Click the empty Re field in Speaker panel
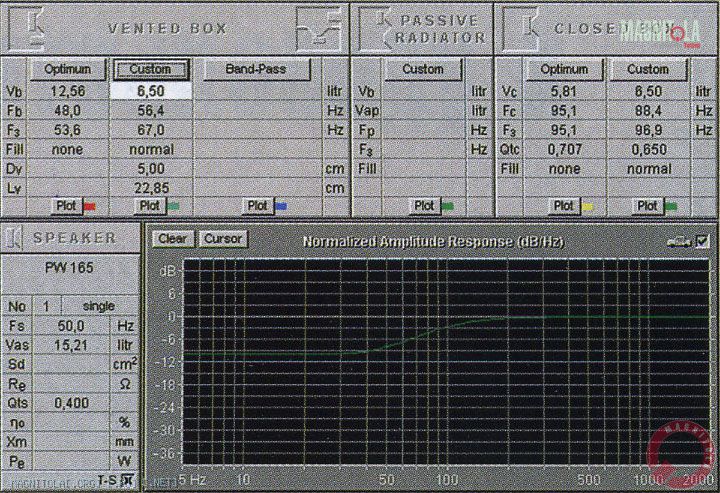 tap(71, 384)
